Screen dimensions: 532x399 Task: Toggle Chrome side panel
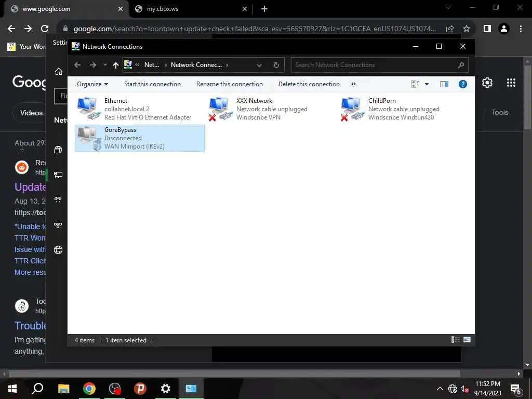click(487, 29)
